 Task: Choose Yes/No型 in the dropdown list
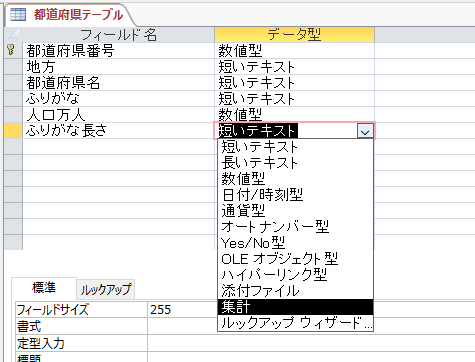(295, 243)
